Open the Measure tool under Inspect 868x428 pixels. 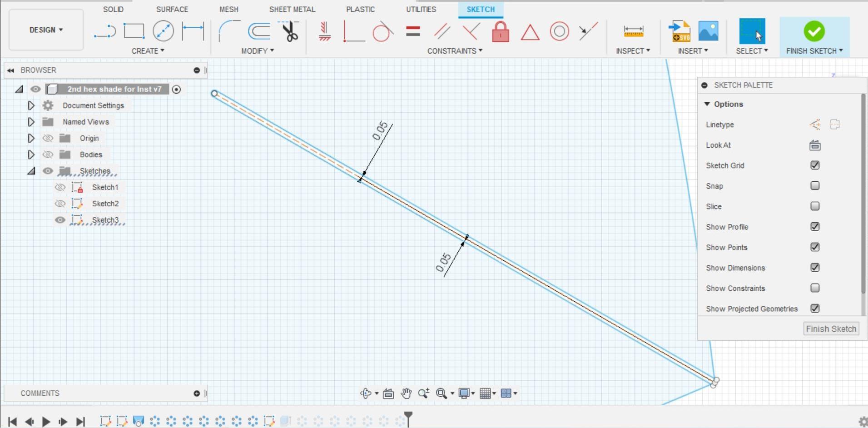[x=633, y=31]
